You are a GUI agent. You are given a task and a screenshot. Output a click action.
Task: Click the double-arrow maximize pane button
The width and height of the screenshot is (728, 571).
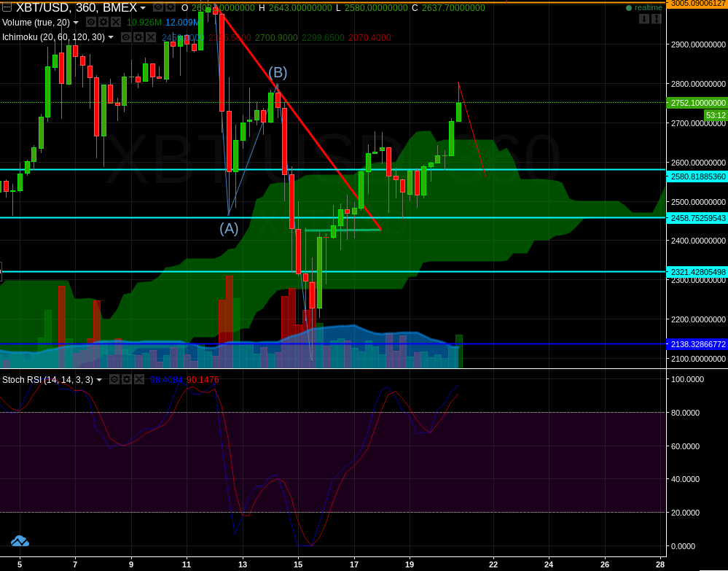tap(656, 19)
